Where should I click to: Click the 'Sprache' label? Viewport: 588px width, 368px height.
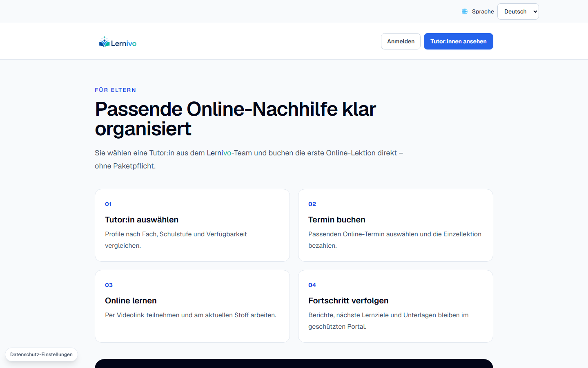pyautogui.click(x=483, y=11)
